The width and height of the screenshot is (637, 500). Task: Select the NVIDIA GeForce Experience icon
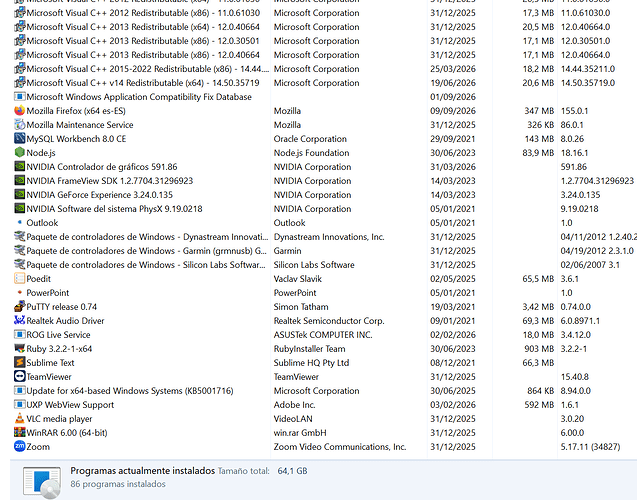coord(20,195)
